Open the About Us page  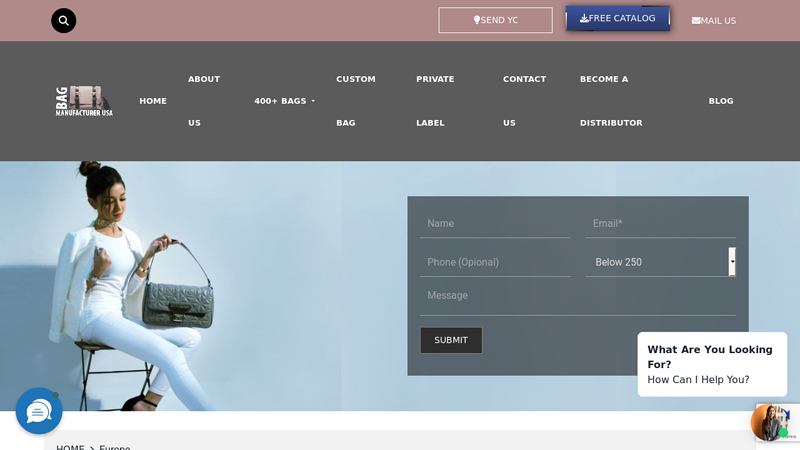tap(204, 100)
